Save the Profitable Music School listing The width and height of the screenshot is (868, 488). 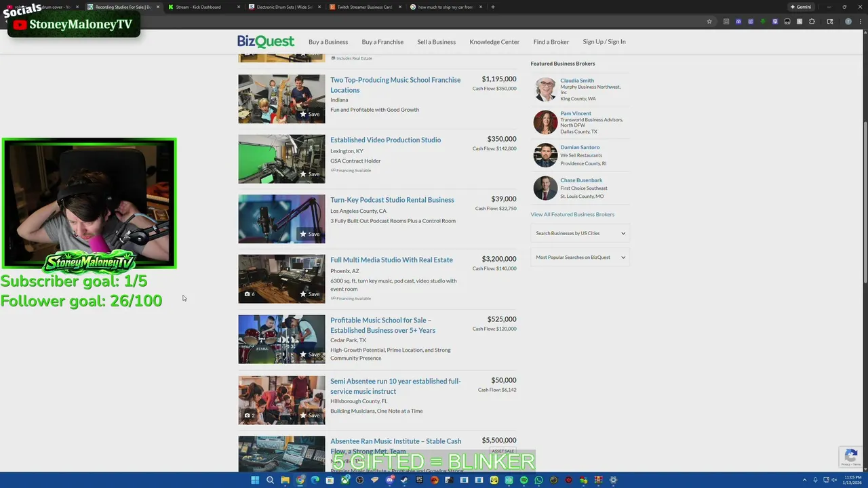(310, 354)
